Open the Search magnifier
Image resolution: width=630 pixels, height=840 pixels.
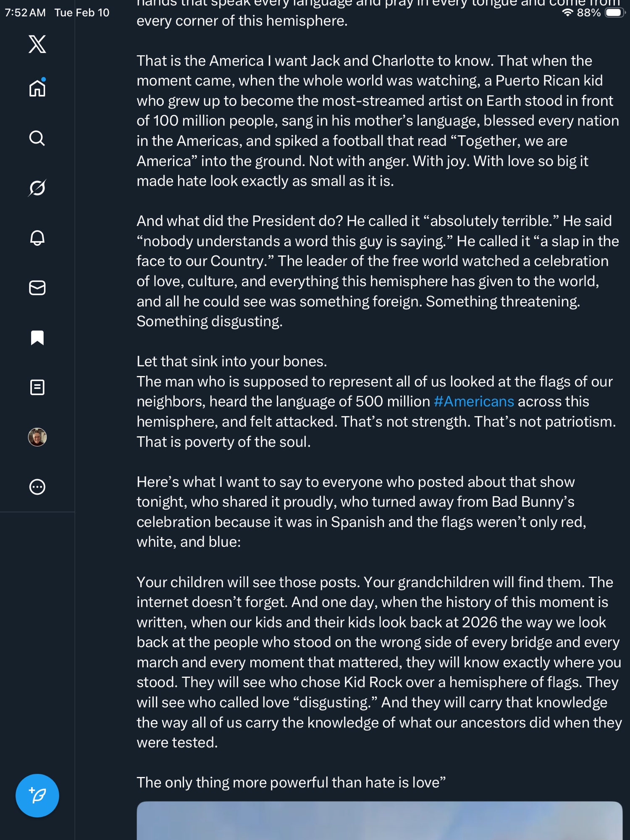(x=37, y=138)
